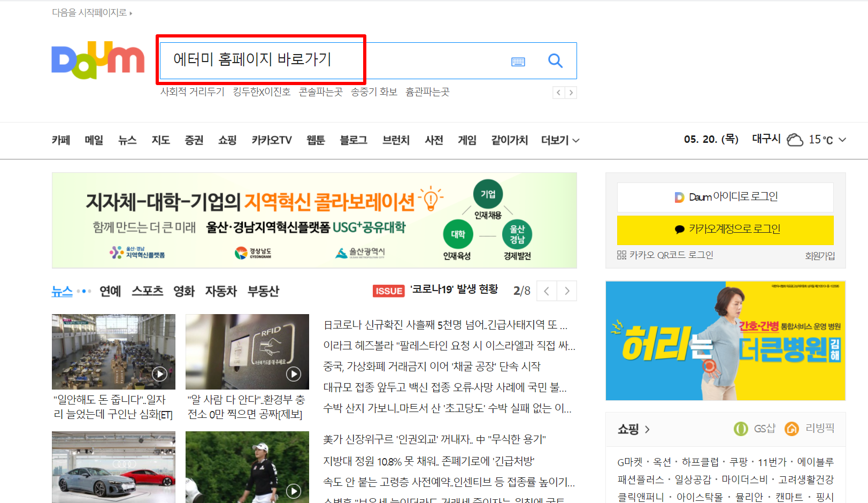Click the cloudy weather icon

point(795,140)
